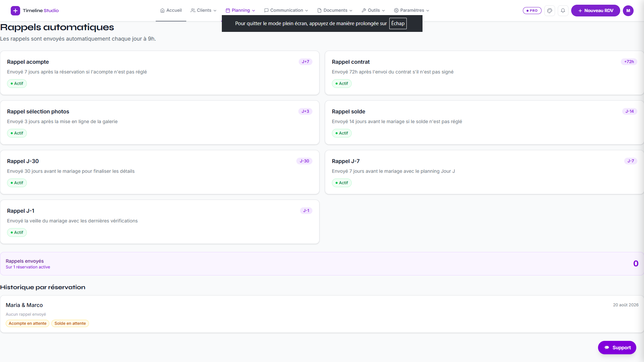
Task: Click the J-1 badge on its card
Action: 306,211
